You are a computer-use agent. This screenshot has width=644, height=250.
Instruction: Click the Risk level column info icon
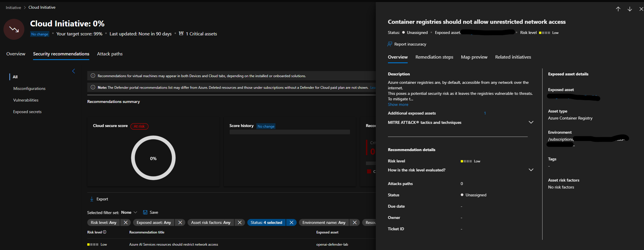click(105, 232)
